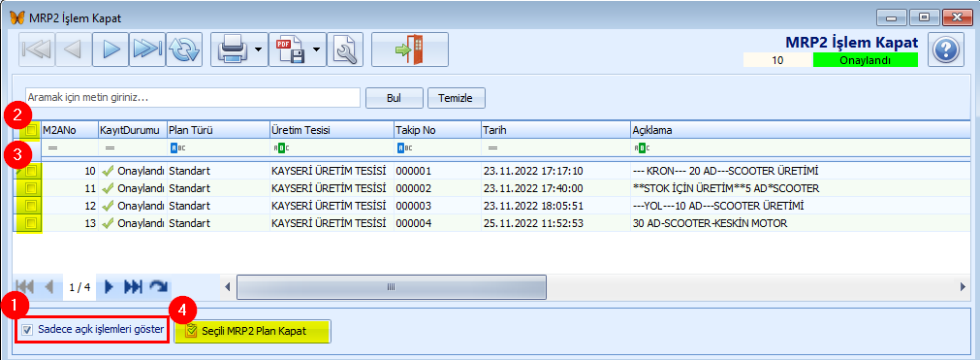The height and width of the screenshot is (360, 980).
Task: Click Seçili MRP2 Plan Kapat button
Action: coord(252,331)
